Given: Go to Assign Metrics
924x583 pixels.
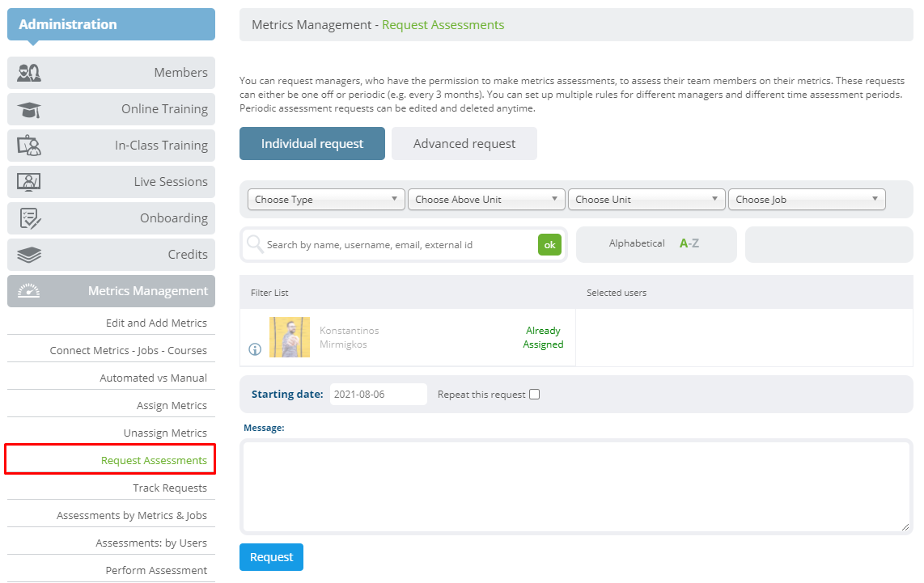Looking at the screenshot, I should 172,406.
